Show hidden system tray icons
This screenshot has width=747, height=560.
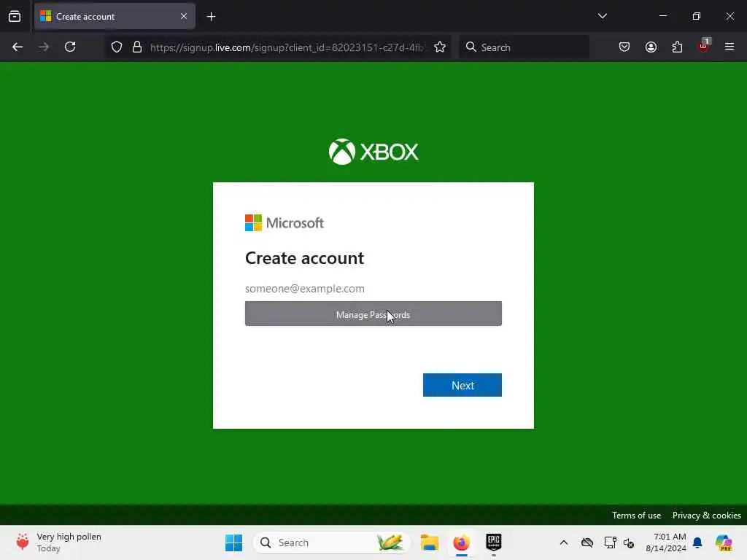tap(564, 542)
